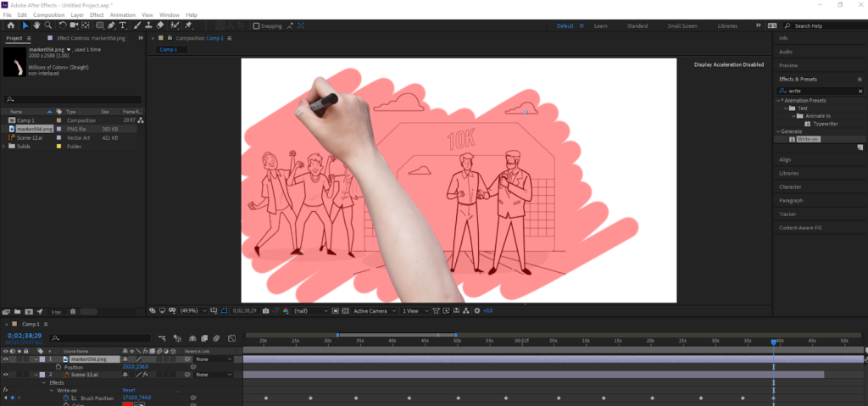Screen dimensions: 868x406
Task: Open the Active Camera dropdown
Action: coord(375,311)
